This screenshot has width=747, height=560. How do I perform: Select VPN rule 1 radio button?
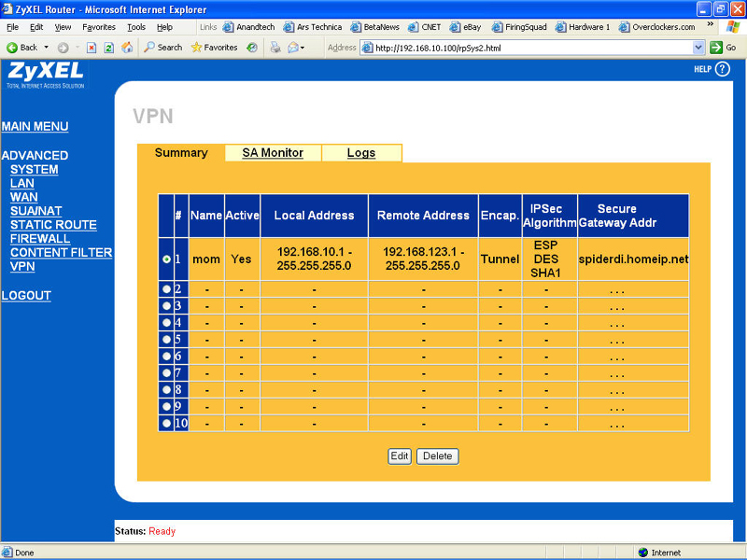(x=166, y=259)
